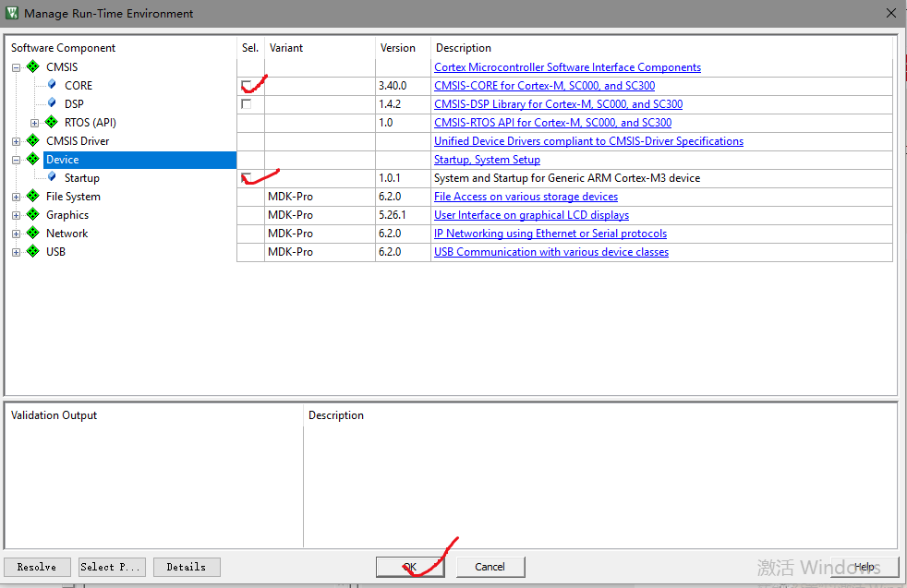Click the Select P... button

point(112,567)
